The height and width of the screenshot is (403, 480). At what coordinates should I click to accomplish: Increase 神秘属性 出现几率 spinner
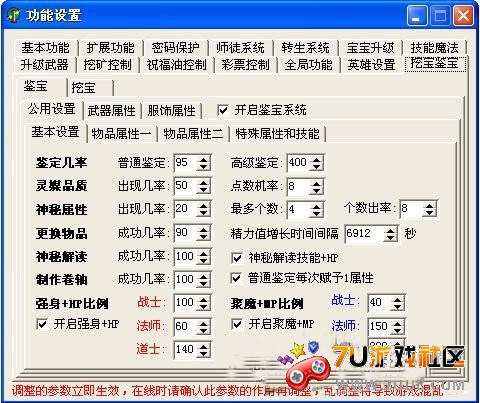click(x=203, y=205)
